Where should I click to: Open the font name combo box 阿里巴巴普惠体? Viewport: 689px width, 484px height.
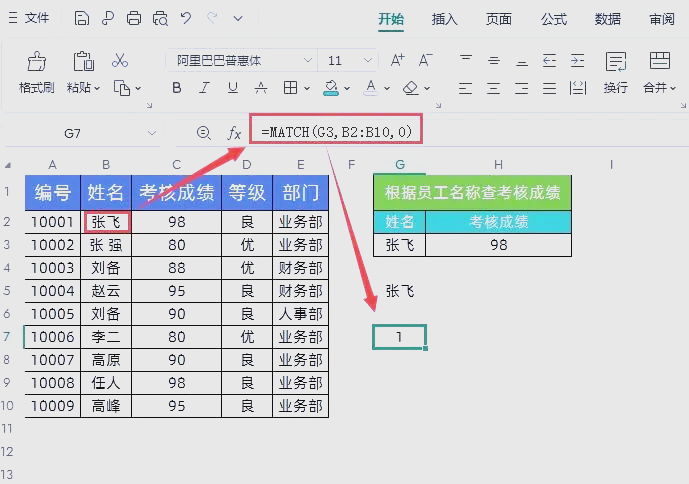point(241,60)
